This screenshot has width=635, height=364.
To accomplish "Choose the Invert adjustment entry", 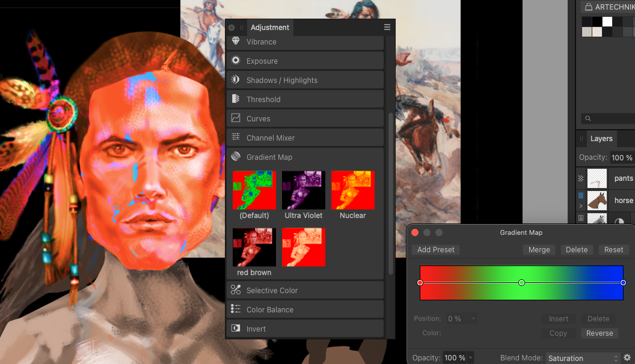I will pos(305,329).
